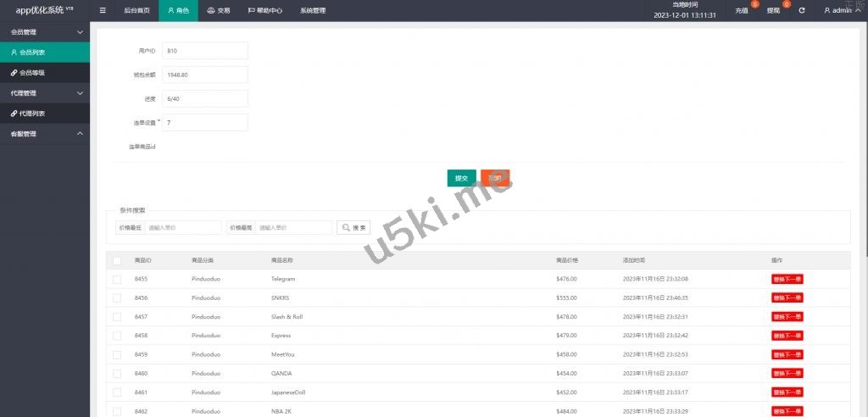
Task: Open the 充值 recharge notifications
Action: pos(743,11)
